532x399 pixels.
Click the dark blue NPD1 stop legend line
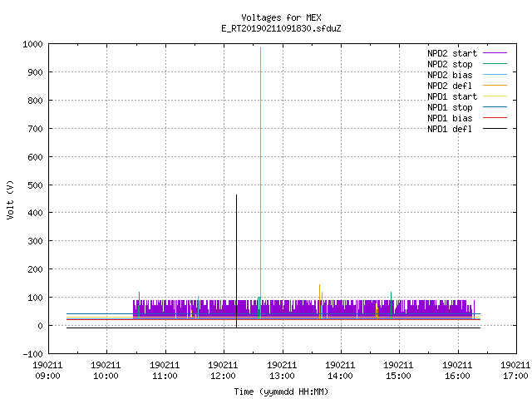point(495,107)
